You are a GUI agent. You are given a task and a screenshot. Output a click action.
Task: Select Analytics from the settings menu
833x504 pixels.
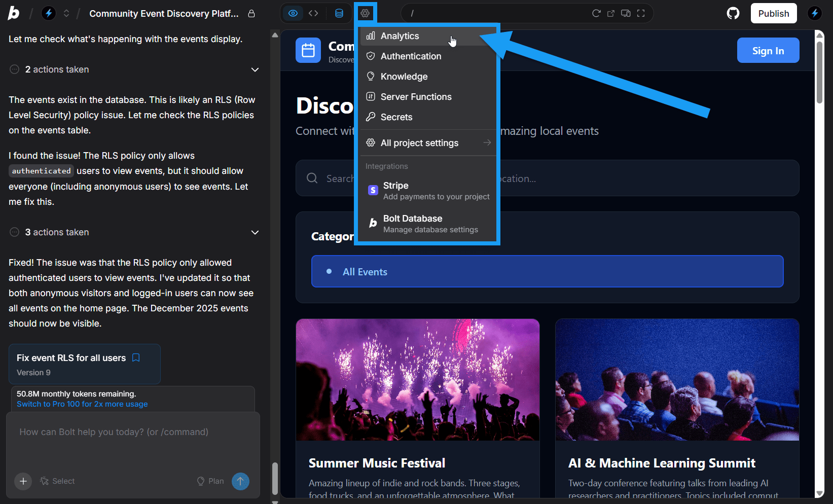tap(400, 35)
